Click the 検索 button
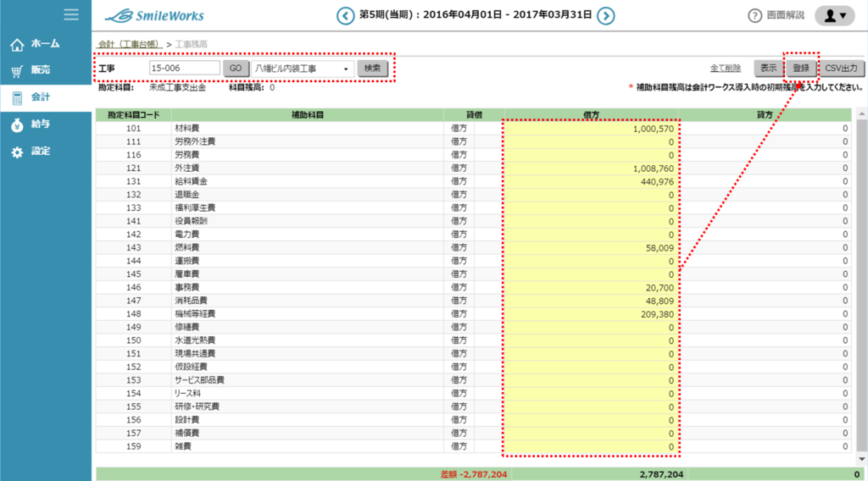Image resolution: width=868 pixels, height=481 pixels. pos(370,69)
